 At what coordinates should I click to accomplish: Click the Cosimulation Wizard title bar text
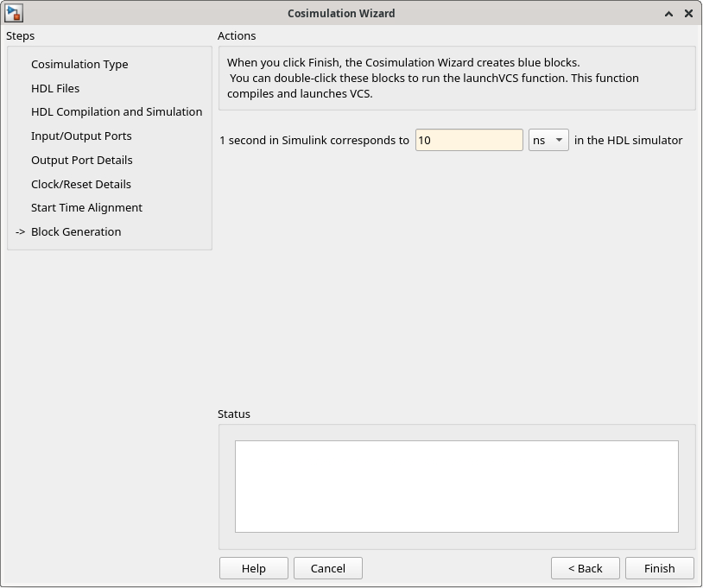pyautogui.click(x=340, y=13)
